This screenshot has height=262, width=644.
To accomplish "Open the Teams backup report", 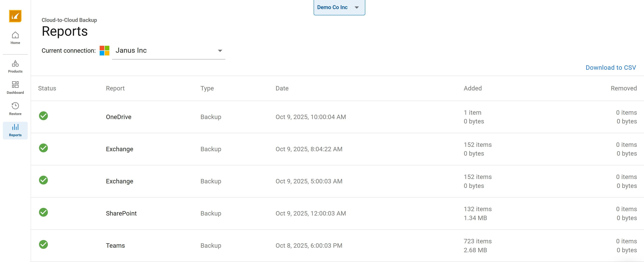I will (115, 246).
